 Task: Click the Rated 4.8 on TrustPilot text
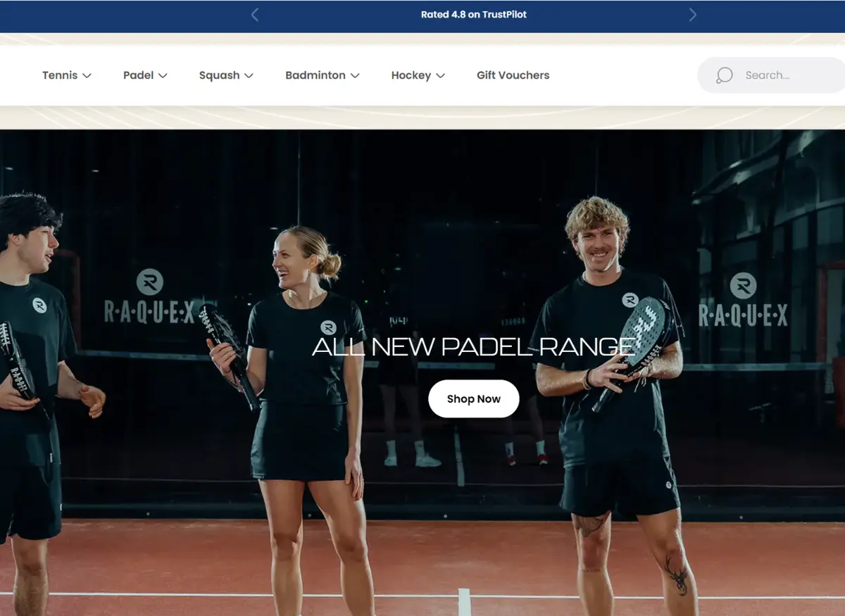473,15
